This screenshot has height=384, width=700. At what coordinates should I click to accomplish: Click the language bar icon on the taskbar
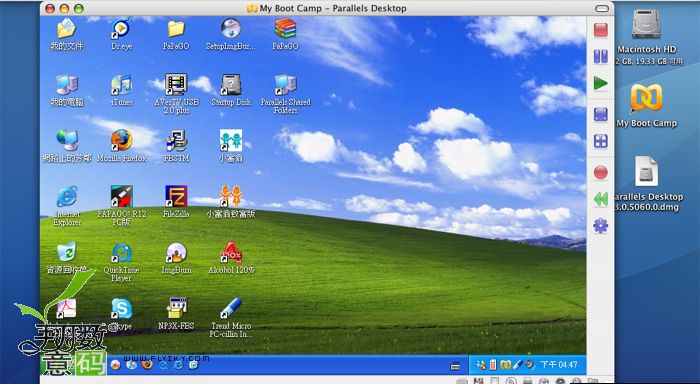[455, 366]
